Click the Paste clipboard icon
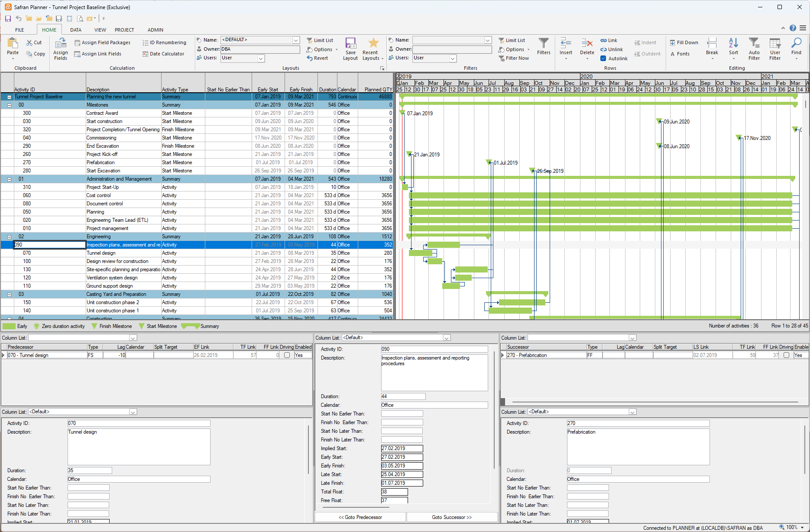Image resolution: width=810 pixels, height=532 pixels. (x=13, y=43)
